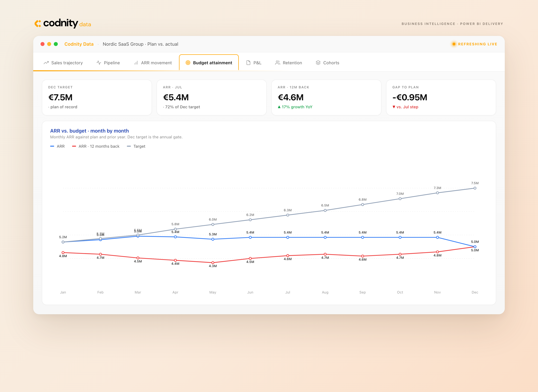Open the ARR movement tab
This screenshot has height=392, width=538.
pos(153,63)
